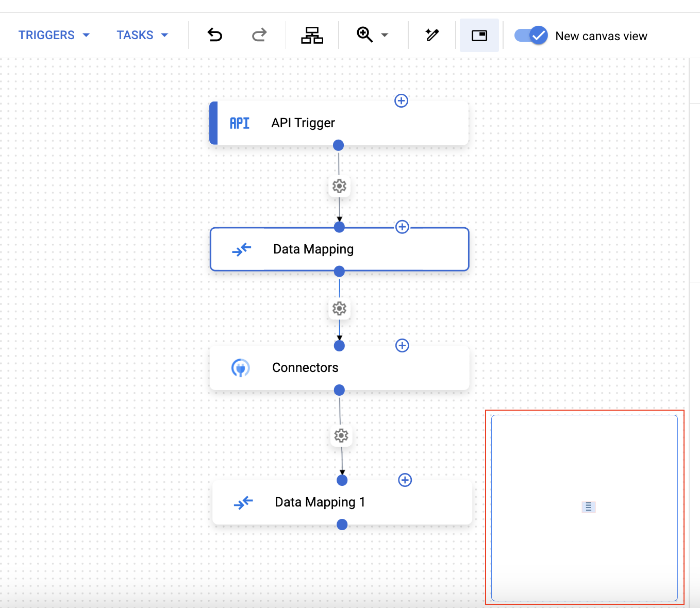Screen dimensions: 700x608
Task: Click the API icon on trigger node
Action: point(240,123)
